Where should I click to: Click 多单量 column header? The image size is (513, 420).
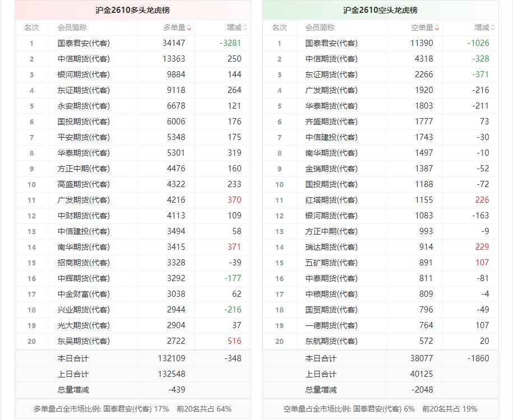tap(174, 28)
